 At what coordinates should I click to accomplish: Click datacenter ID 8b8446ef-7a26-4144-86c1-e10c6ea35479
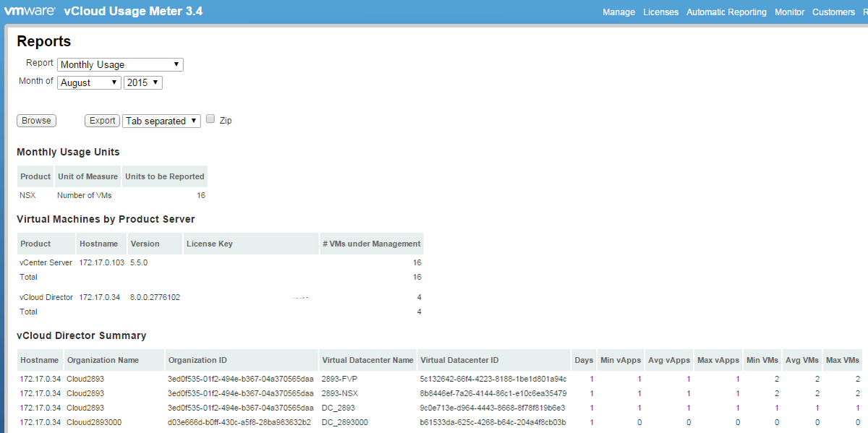tap(493, 393)
